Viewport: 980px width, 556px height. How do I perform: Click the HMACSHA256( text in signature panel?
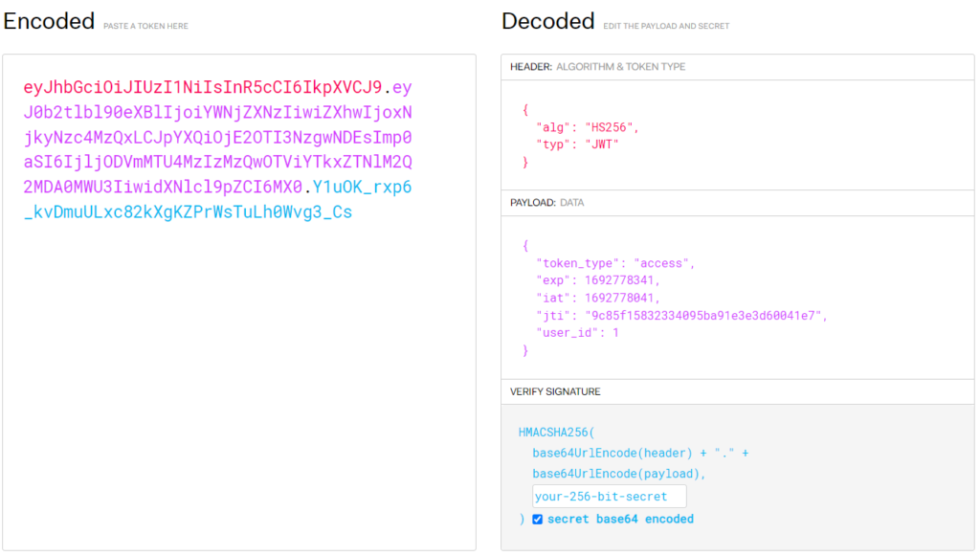click(556, 432)
